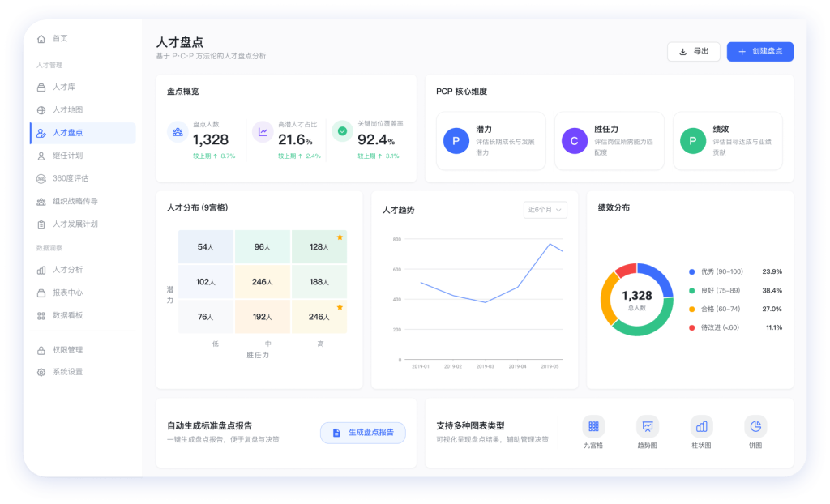
Task: Click the 组织战略传导 icon
Action: point(41,201)
